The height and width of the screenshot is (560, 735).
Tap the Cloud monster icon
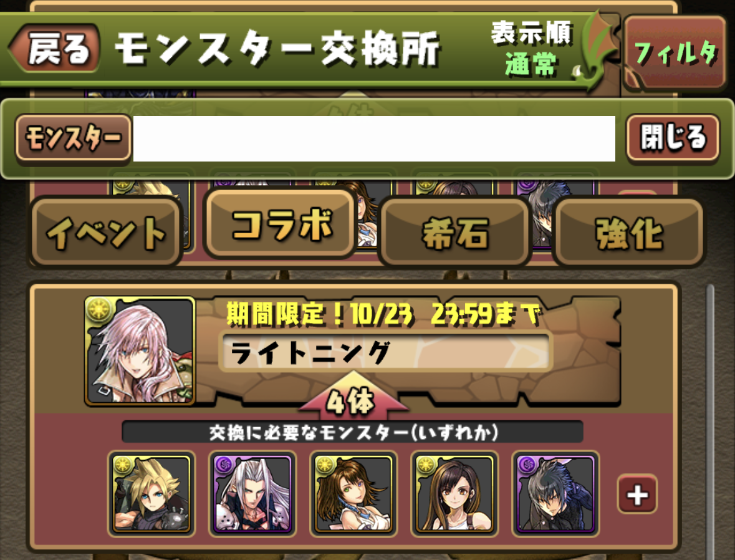click(151, 494)
